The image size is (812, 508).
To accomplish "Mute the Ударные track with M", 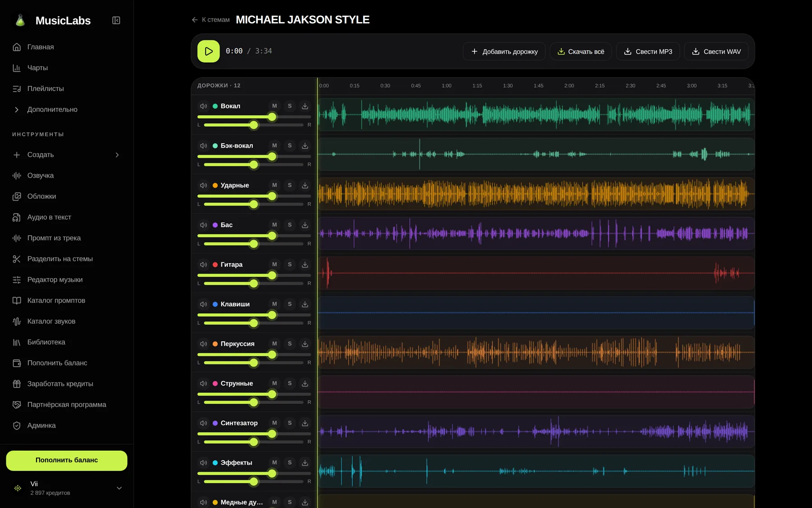I will 274,185.
